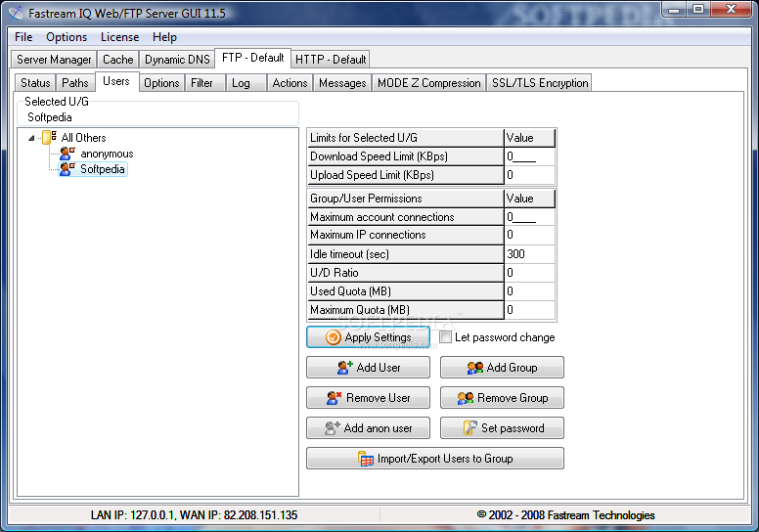This screenshot has height=532, width=759.
Task: Click the Remove Group button
Action: (502, 398)
